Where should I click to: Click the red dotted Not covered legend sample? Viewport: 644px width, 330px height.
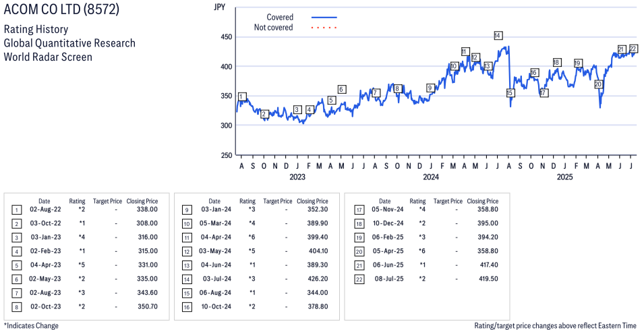point(324,28)
